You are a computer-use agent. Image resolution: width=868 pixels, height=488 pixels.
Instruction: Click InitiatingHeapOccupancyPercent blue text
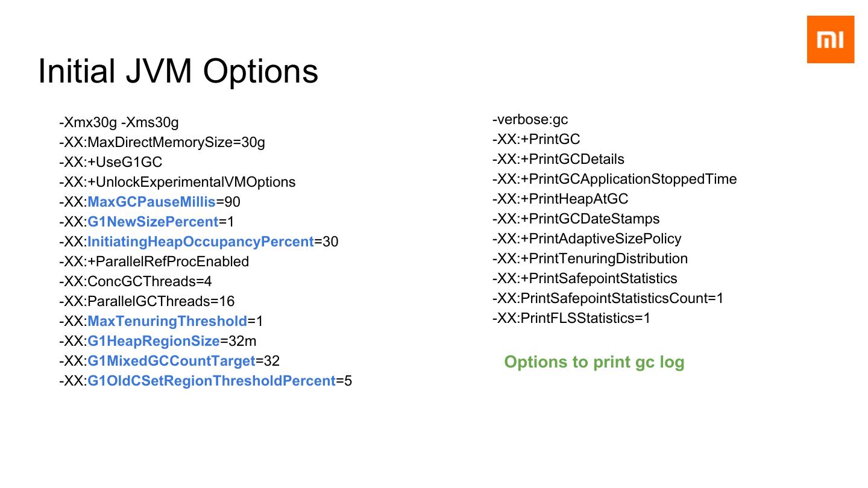tap(200, 242)
